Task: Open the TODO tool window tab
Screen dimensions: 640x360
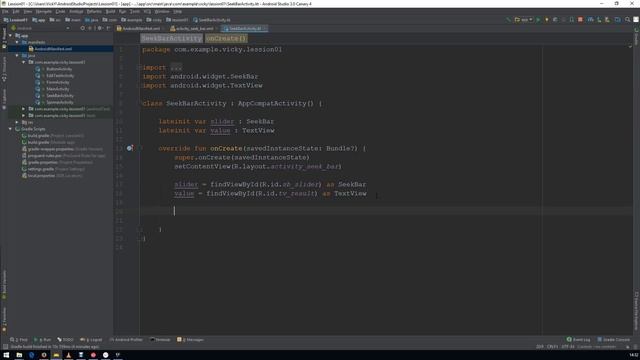Action: (65, 340)
